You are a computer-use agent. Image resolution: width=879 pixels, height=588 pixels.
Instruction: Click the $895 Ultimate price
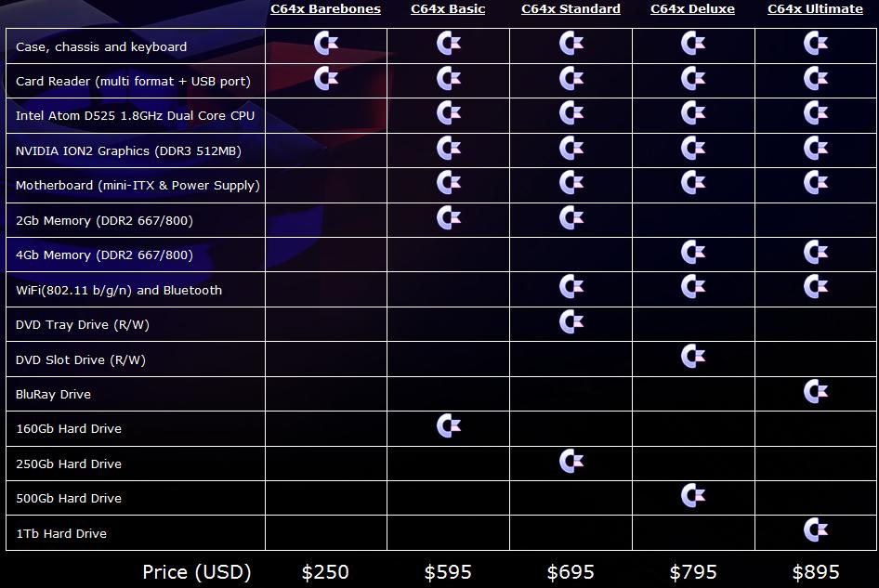[816, 571]
